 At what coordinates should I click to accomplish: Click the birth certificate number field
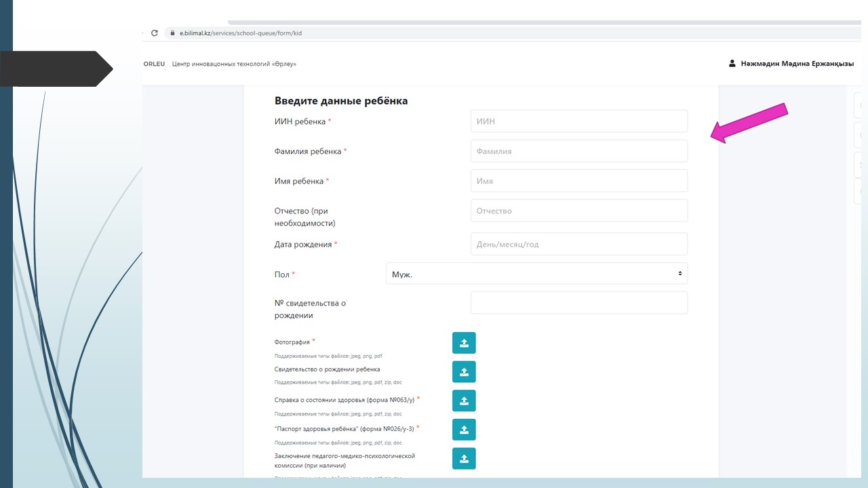point(579,303)
